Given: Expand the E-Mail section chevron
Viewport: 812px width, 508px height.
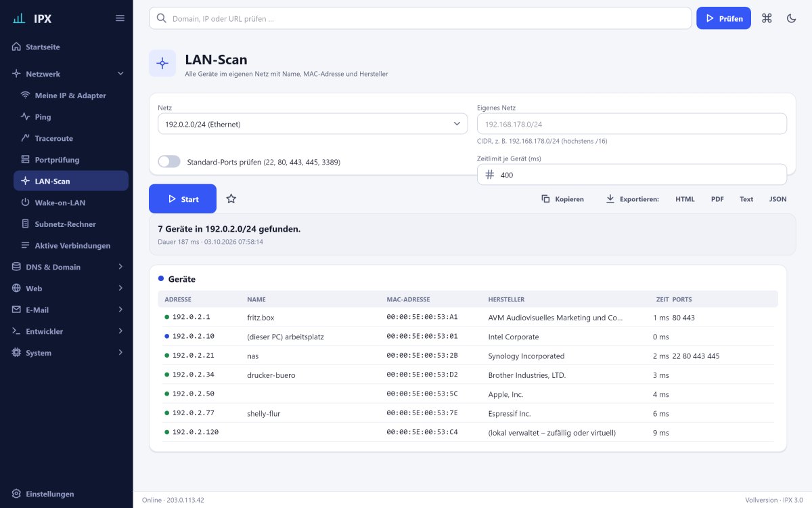Looking at the screenshot, I should tap(120, 310).
